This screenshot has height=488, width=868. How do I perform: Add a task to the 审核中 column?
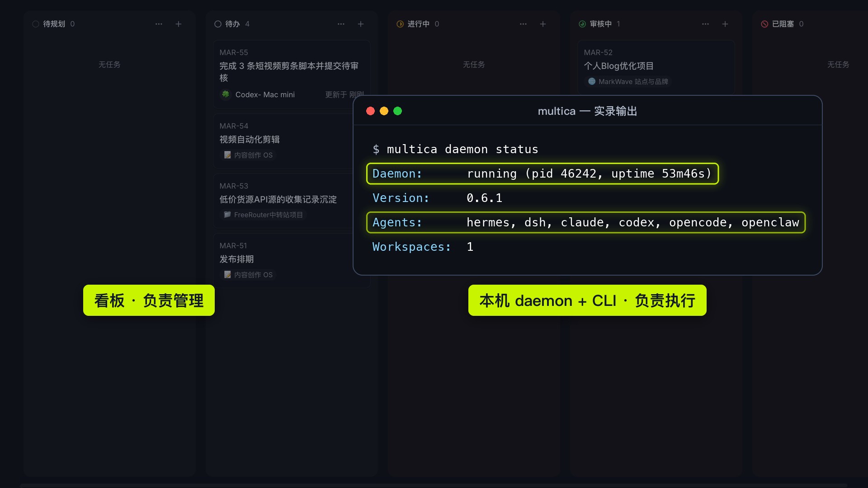725,24
